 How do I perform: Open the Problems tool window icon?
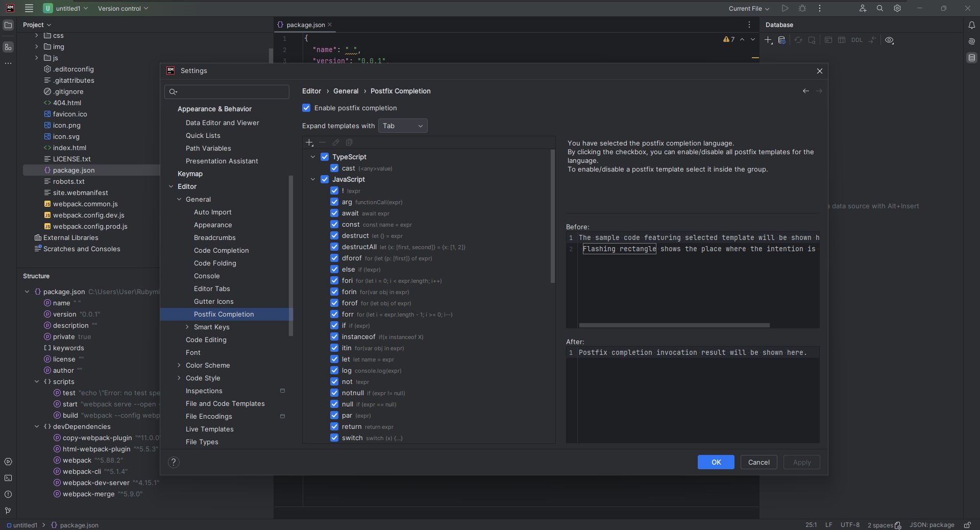coord(8,494)
